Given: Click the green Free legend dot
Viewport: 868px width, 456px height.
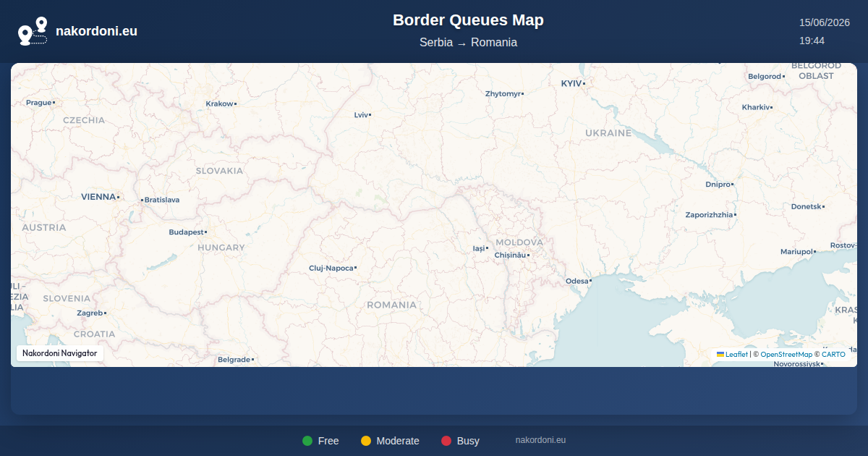Looking at the screenshot, I should (307, 441).
